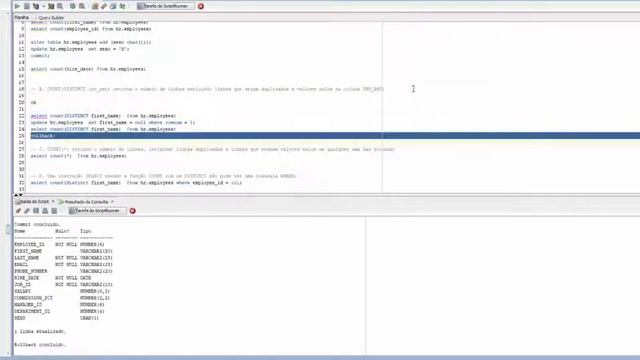Click the top Tarefa do ScriptRunner progress bar

click(165, 6)
